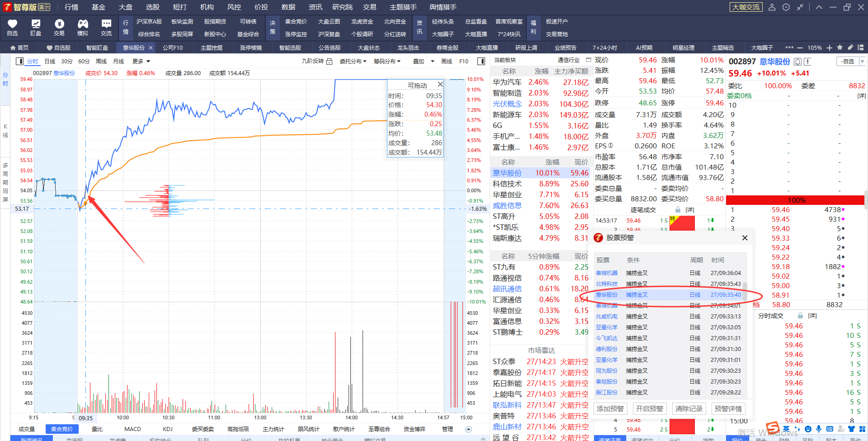Click the user account icon in title bar
This screenshot has width=868, height=441.
click(x=772, y=7)
